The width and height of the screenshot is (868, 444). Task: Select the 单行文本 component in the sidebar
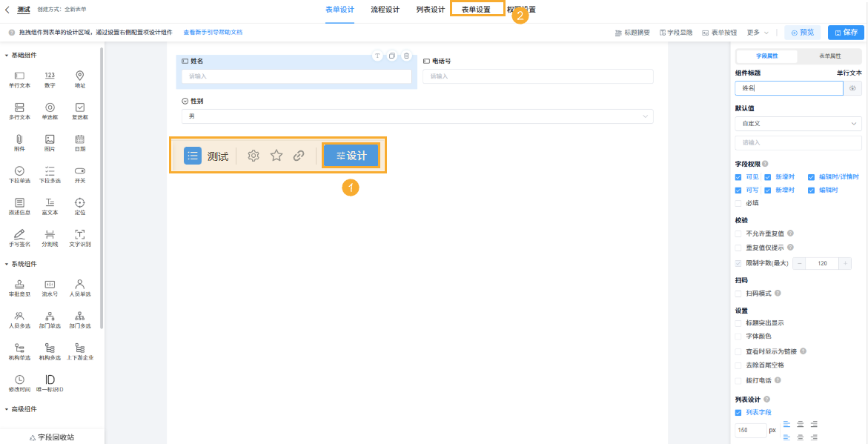(x=19, y=79)
